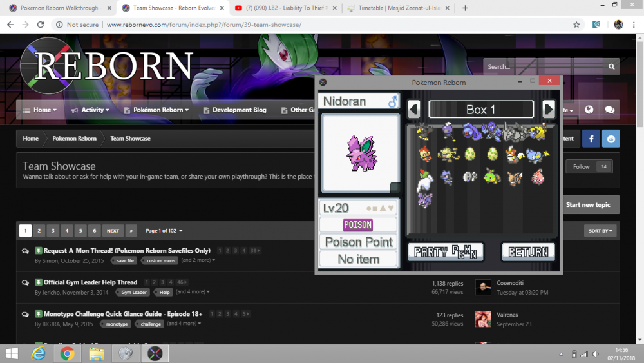Bookmark this page with star icon
The width and height of the screenshot is (644, 363).
click(576, 25)
